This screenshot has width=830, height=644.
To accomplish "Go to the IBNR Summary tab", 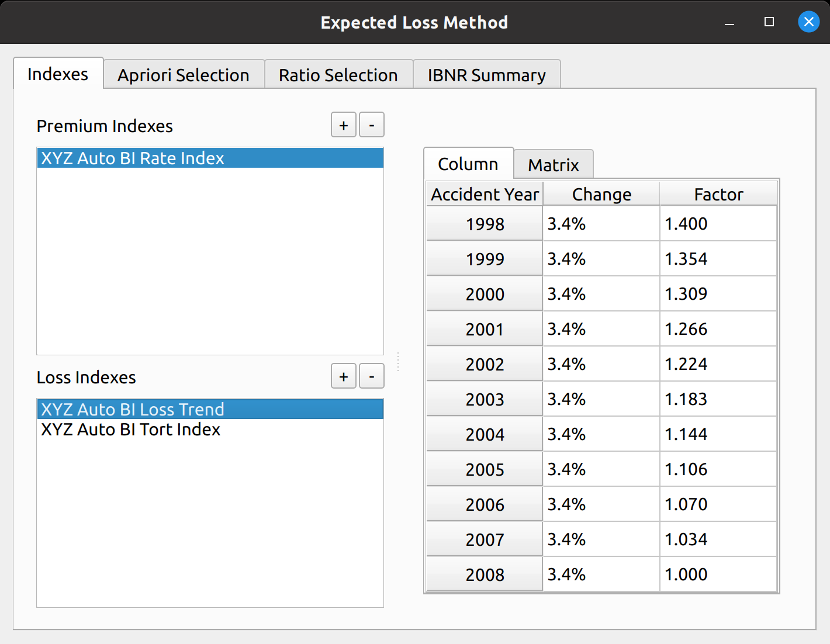I will pos(486,75).
